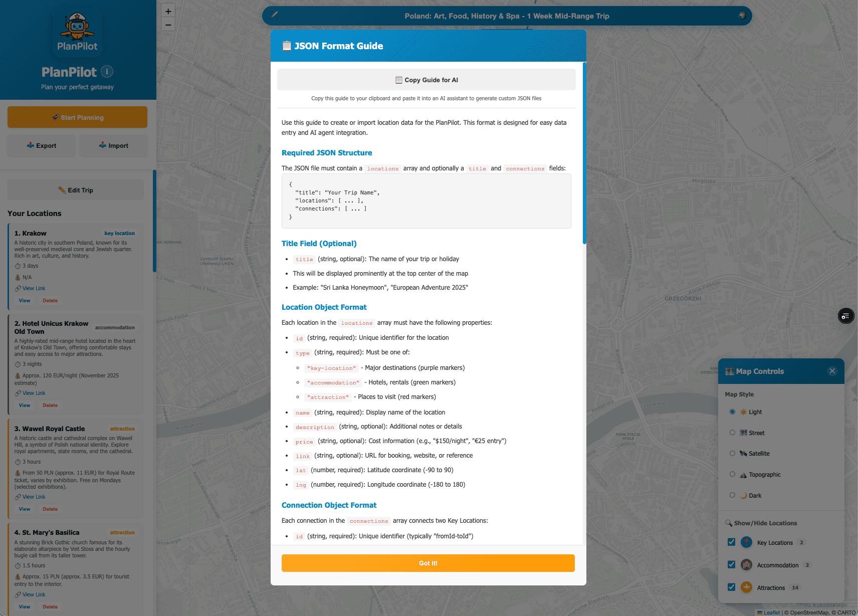This screenshot has height=616, width=858.
Task: Choose the Topographic map style
Action: [732, 474]
